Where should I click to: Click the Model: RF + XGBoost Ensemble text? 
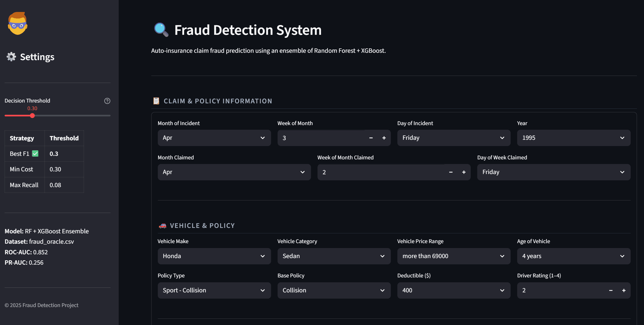[x=47, y=231]
